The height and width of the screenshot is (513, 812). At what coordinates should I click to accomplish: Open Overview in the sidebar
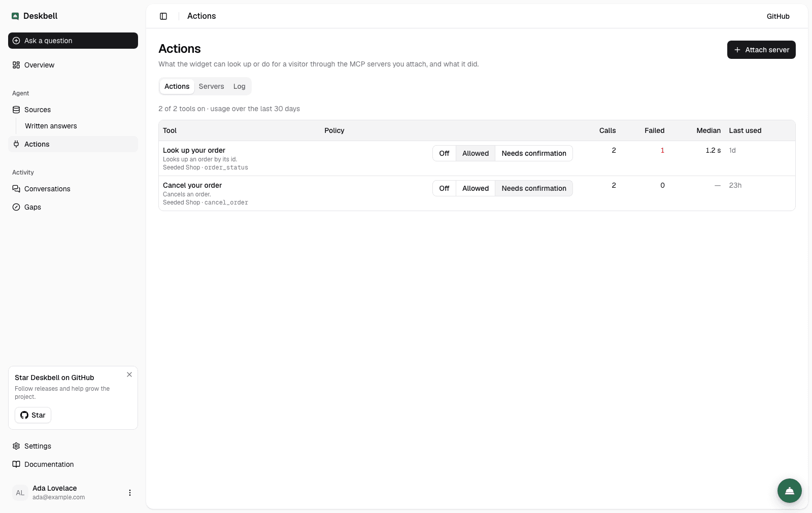coord(73,65)
